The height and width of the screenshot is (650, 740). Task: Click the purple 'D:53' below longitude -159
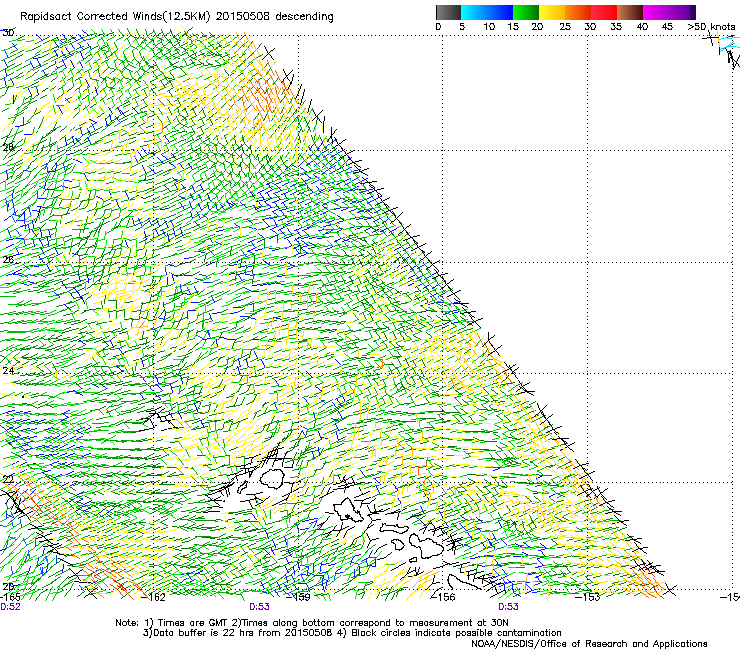[259, 607]
